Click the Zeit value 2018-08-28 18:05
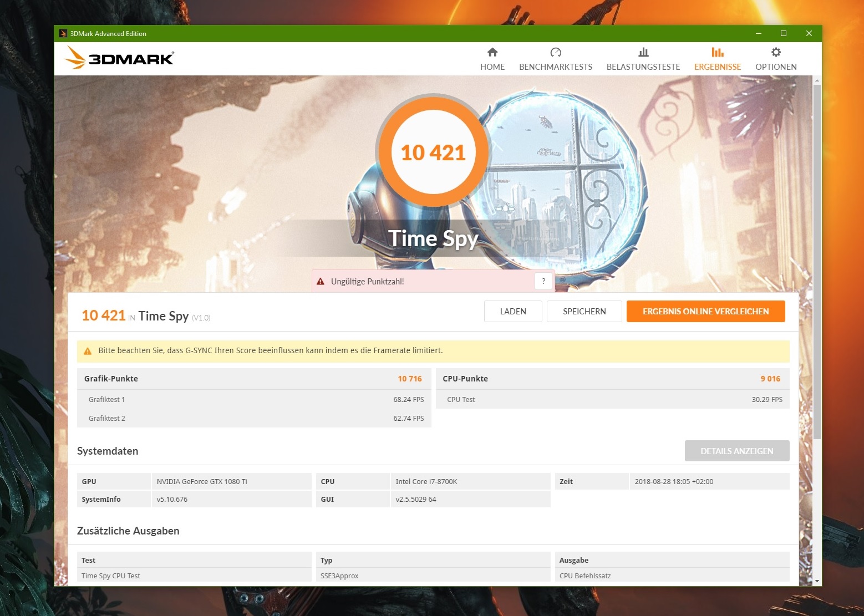The width and height of the screenshot is (864, 616). pos(709,481)
